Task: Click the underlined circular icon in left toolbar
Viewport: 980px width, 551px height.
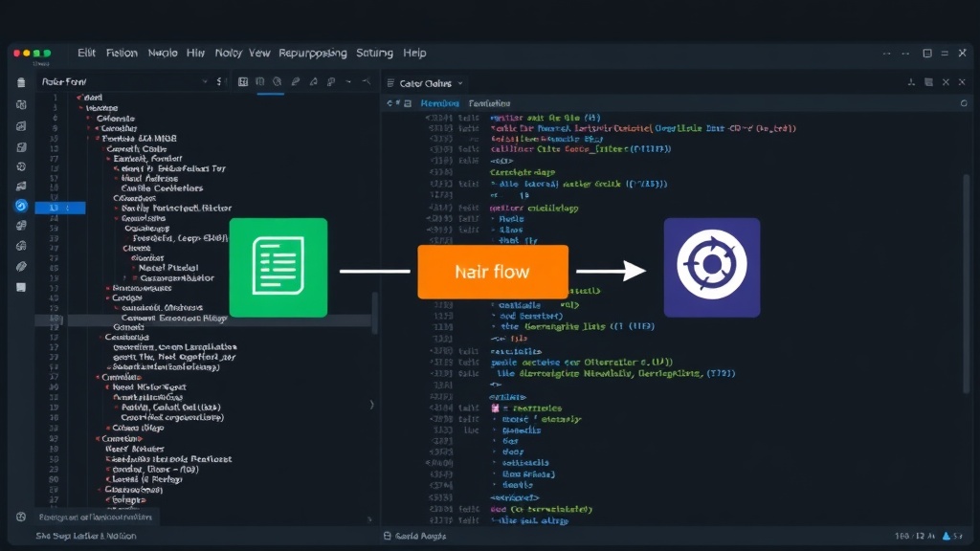Action: coord(278,82)
